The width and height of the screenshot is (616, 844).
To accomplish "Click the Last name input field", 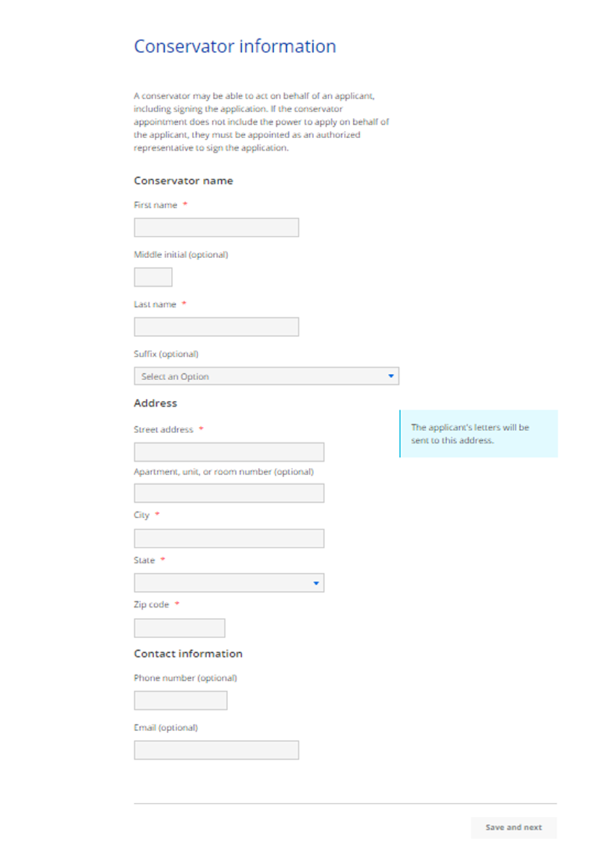I will tap(216, 326).
